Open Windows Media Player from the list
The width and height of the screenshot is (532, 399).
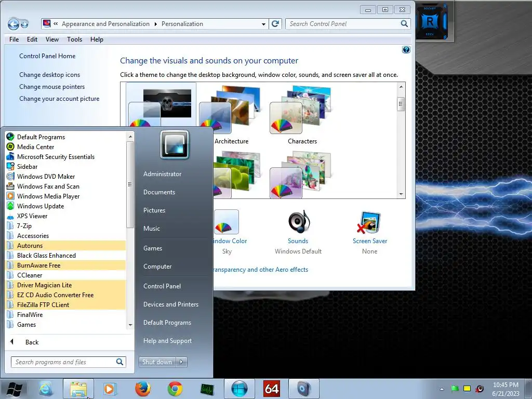coord(66,196)
